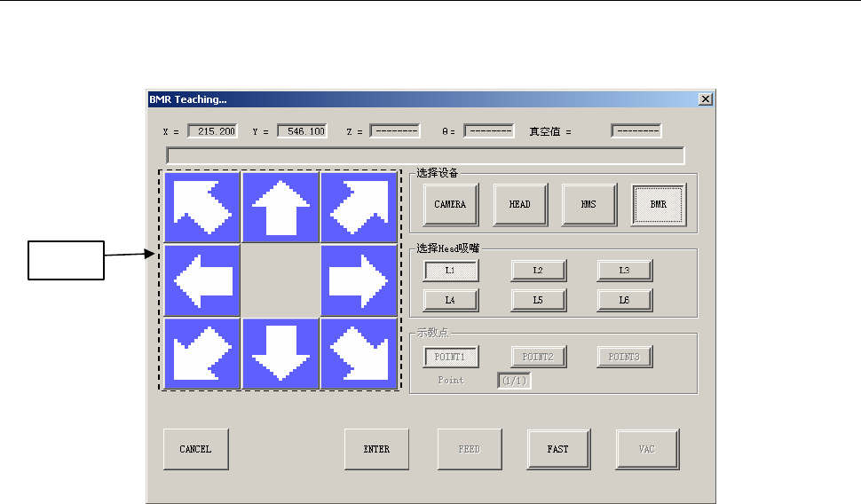861x504 pixels.
Task: Choose head nozzle L4
Action: 451,300
